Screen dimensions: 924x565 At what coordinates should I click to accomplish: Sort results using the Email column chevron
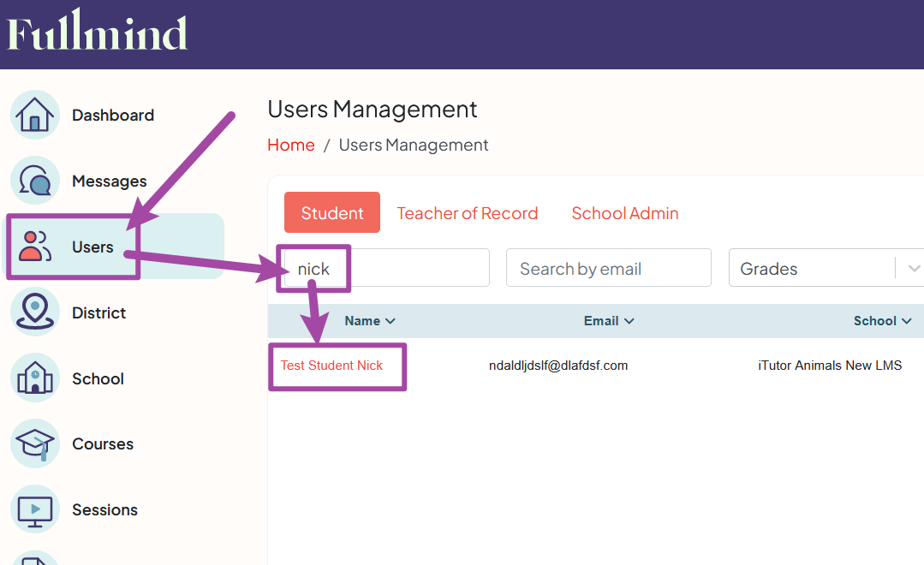(630, 321)
